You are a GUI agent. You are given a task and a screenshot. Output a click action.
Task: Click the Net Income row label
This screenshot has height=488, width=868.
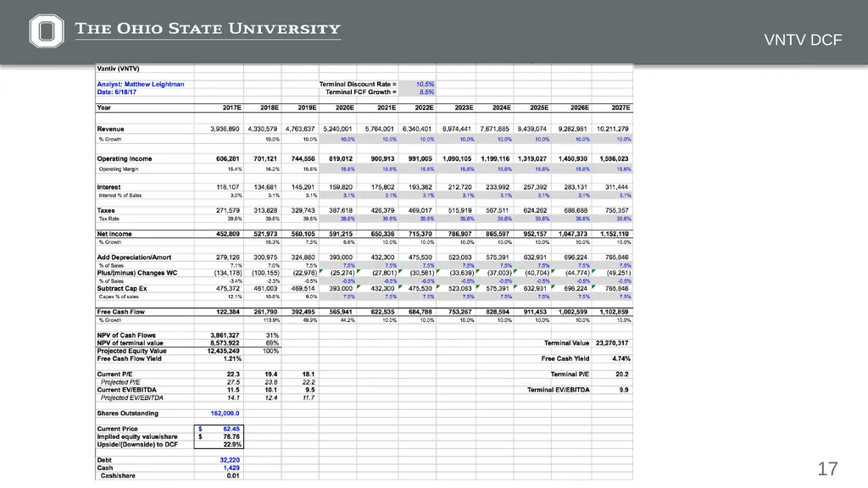click(114, 234)
